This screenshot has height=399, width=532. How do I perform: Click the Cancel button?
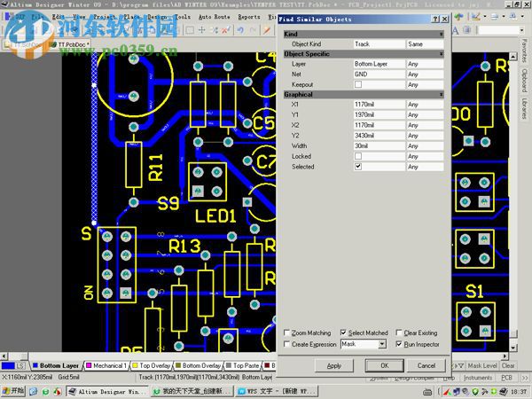click(426, 365)
